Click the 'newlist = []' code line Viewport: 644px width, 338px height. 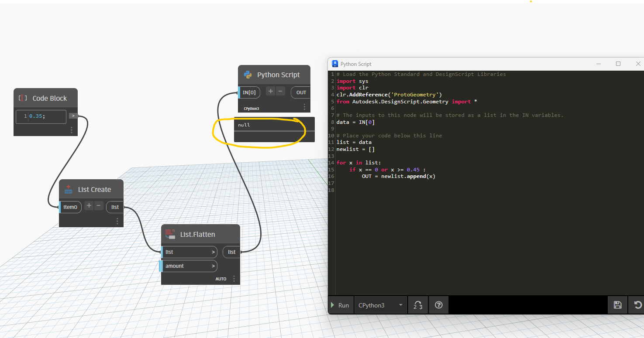click(x=355, y=149)
